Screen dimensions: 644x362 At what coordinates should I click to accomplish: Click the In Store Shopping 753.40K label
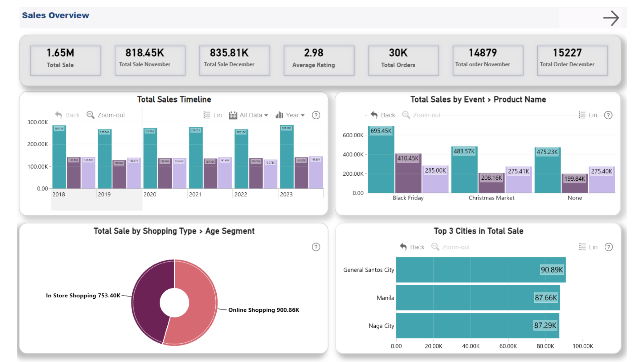(x=83, y=295)
